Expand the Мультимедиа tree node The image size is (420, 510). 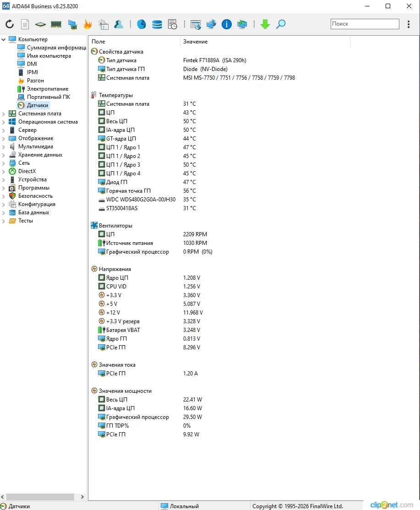click(4, 146)
